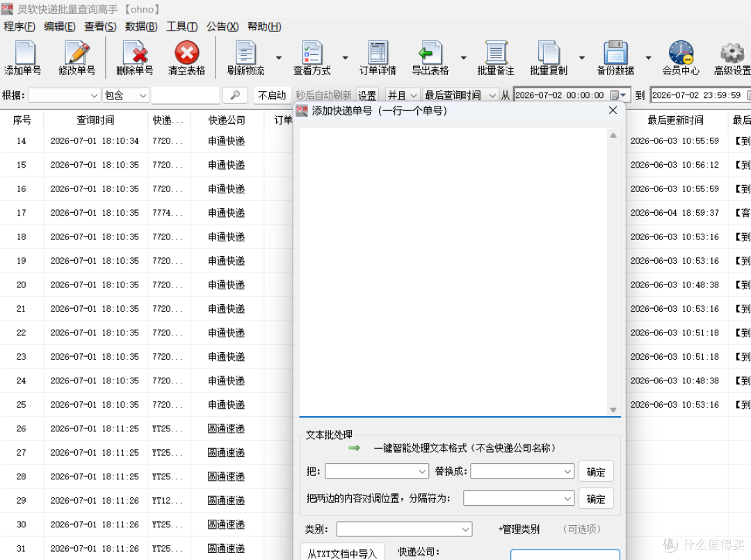Click the 序号 column header
751x560 pixels.
coord(22,120)
